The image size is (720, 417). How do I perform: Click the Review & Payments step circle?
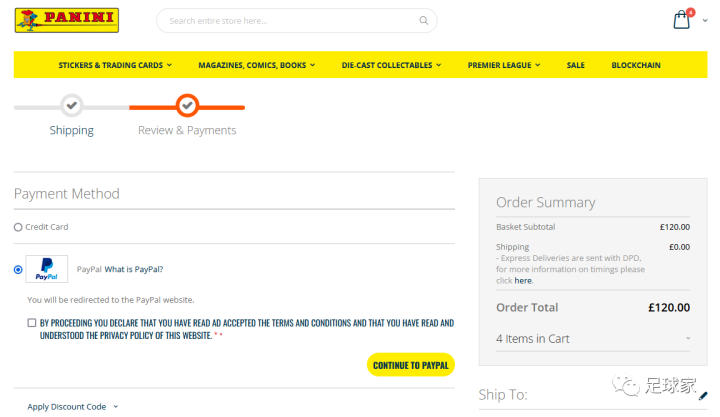coord(187,105)
